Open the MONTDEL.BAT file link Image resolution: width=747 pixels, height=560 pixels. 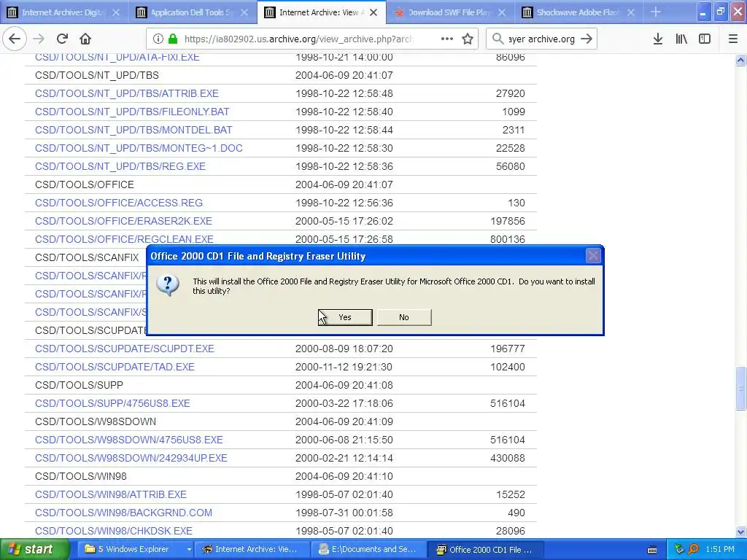(133, 130)
